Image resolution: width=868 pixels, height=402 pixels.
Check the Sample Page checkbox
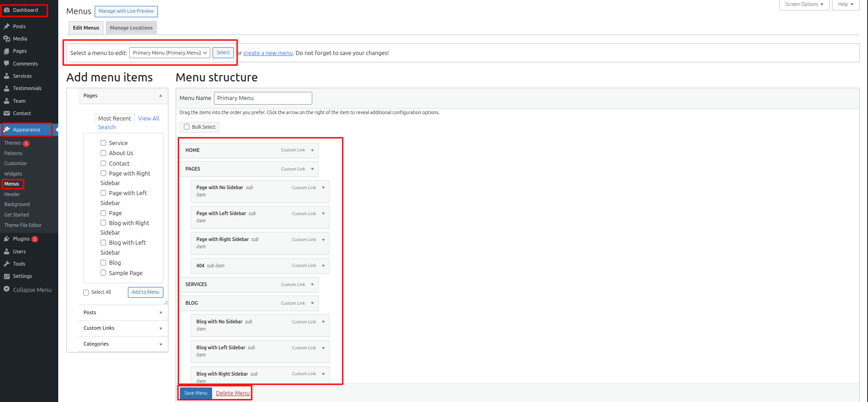[x=103, y=273]
